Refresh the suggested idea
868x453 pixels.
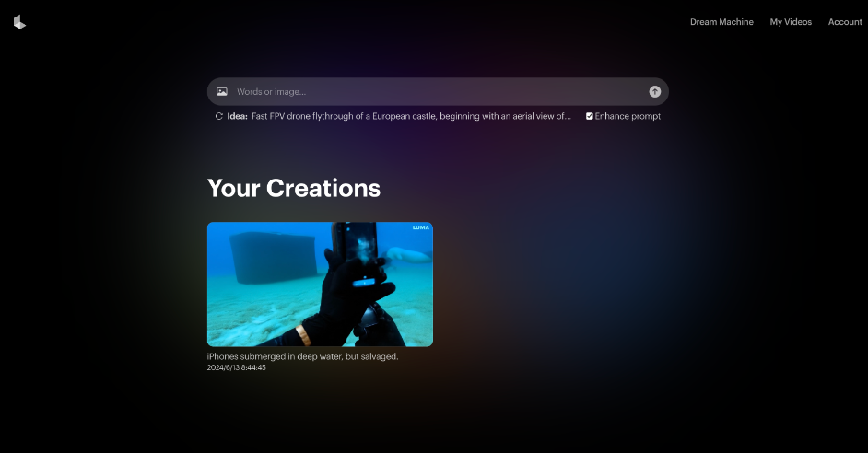pyautogui.click(x=219, y=117)
